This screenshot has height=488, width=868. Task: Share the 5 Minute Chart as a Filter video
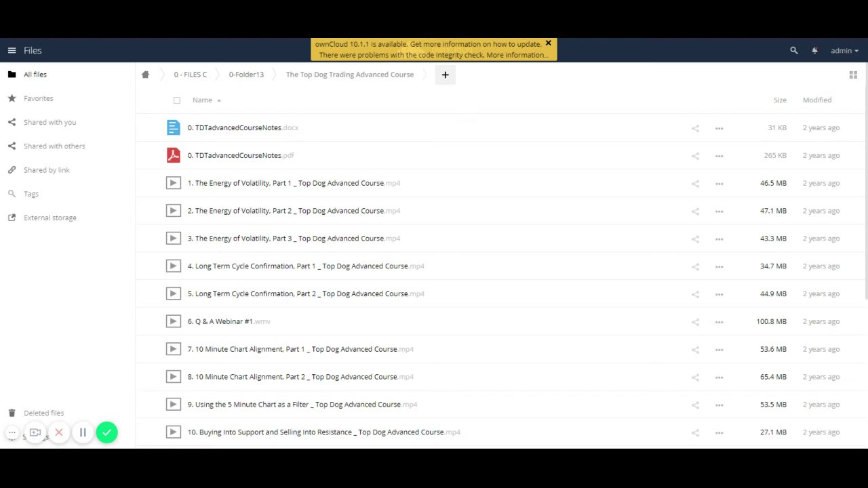pos(695,405)
